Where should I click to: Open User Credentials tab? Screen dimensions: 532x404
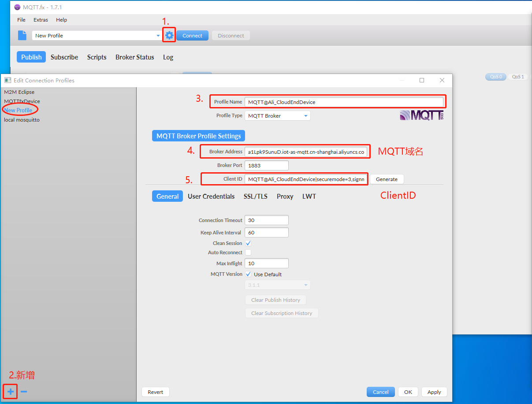point(211,196)
